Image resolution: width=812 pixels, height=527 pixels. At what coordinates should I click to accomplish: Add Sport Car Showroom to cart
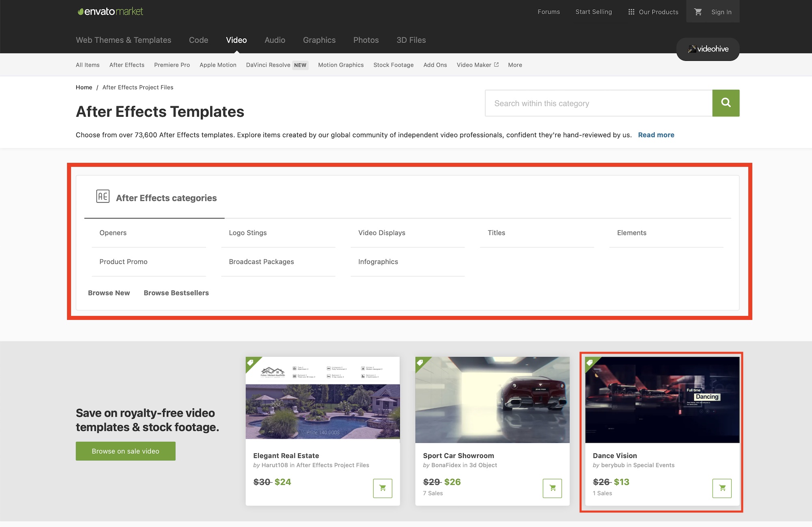tap(552, 488)
